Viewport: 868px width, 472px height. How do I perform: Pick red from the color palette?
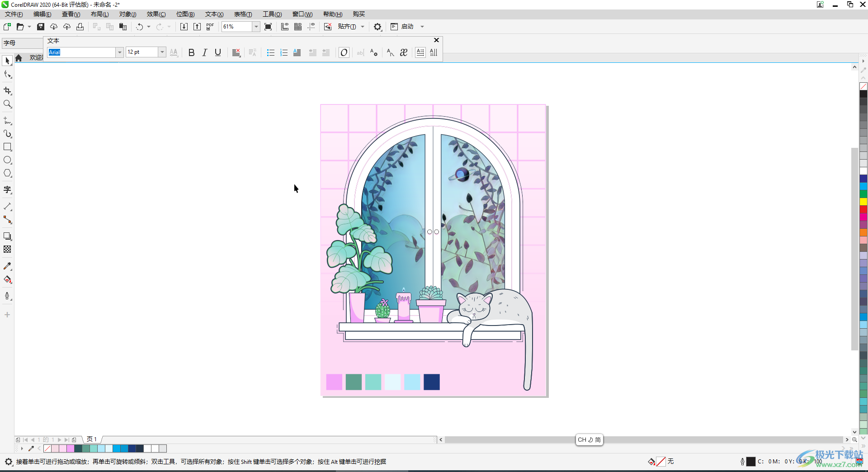[863, 209]
